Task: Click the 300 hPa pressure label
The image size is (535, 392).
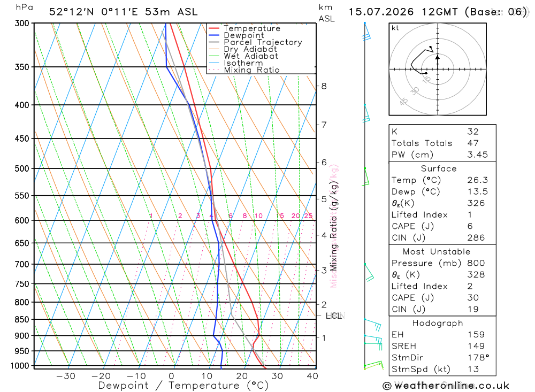Action: tap(22, 23)
